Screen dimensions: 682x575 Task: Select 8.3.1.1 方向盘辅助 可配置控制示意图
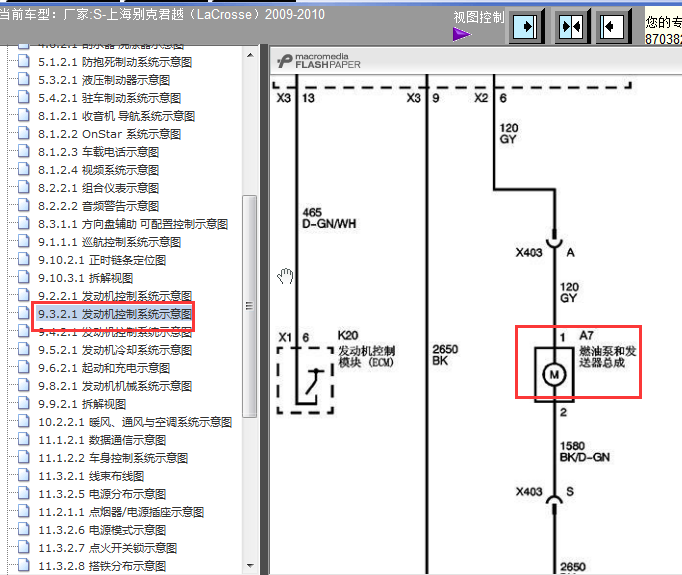133,224
